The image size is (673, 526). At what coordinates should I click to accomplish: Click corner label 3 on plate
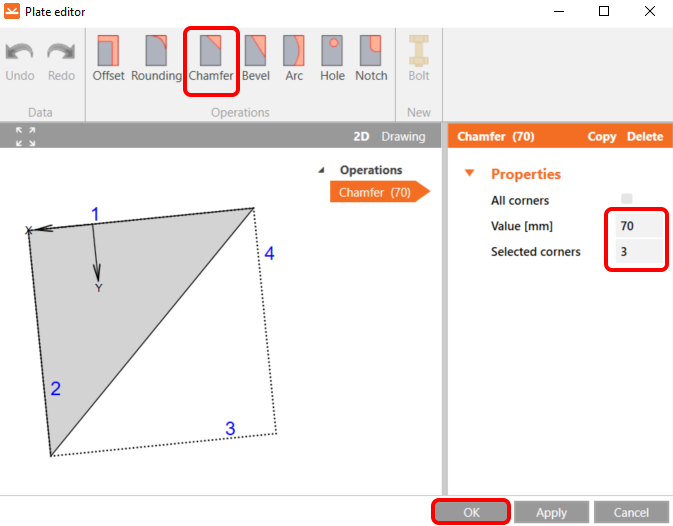coord(230,428)
